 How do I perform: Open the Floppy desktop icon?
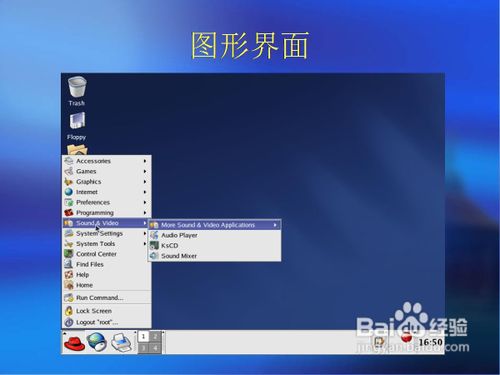pyautogui.click(x=77, y=126)
